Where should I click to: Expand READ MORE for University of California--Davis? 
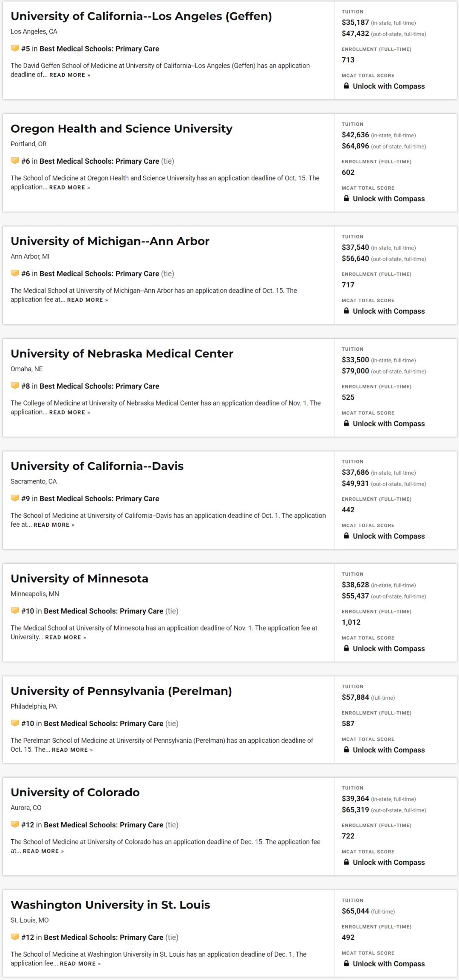point(54,525)
